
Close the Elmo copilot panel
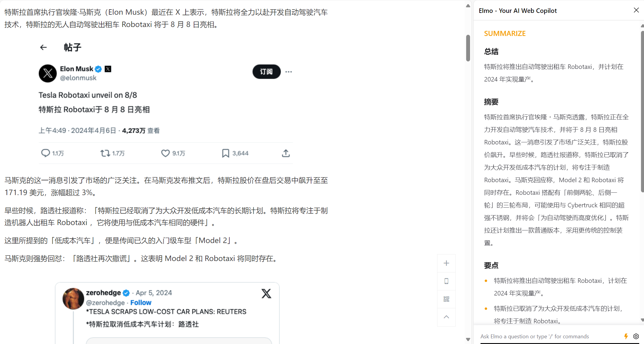click(637, 10)
